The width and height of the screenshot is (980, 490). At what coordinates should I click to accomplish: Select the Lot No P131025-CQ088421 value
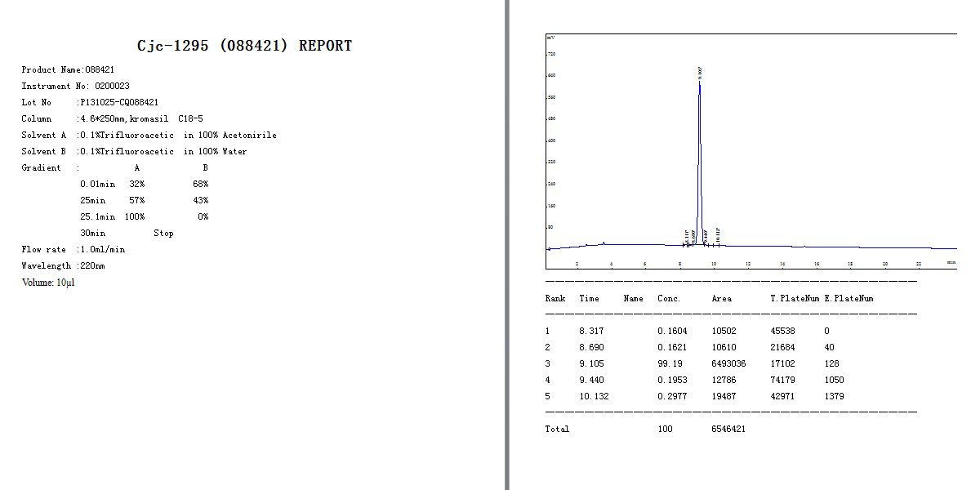pos(118,103)
